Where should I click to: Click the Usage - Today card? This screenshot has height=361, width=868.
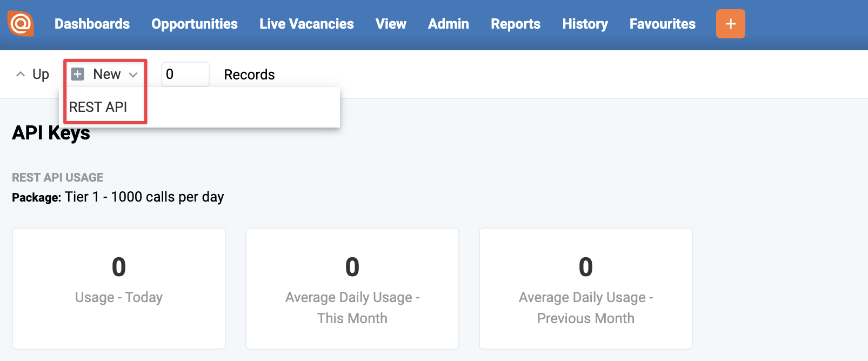pyautogui.click(x=119, y=288)
